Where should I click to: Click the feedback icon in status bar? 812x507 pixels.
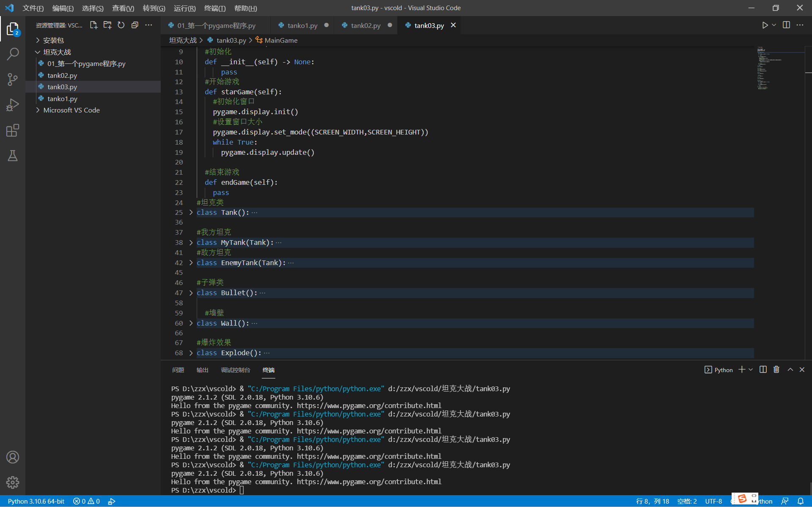click(x=785, y=501)
